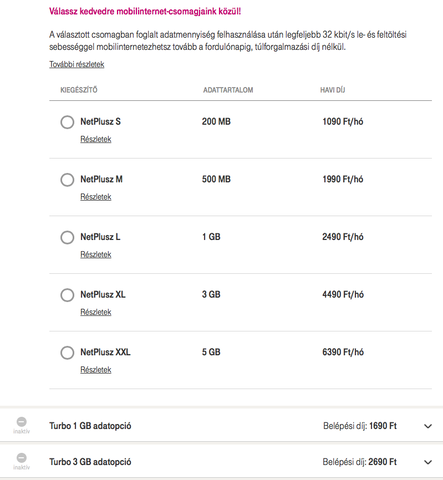This screenshot has width=443, height=480.
Task: Click the ADATTARTALOM column header
Action: [228, 90]
